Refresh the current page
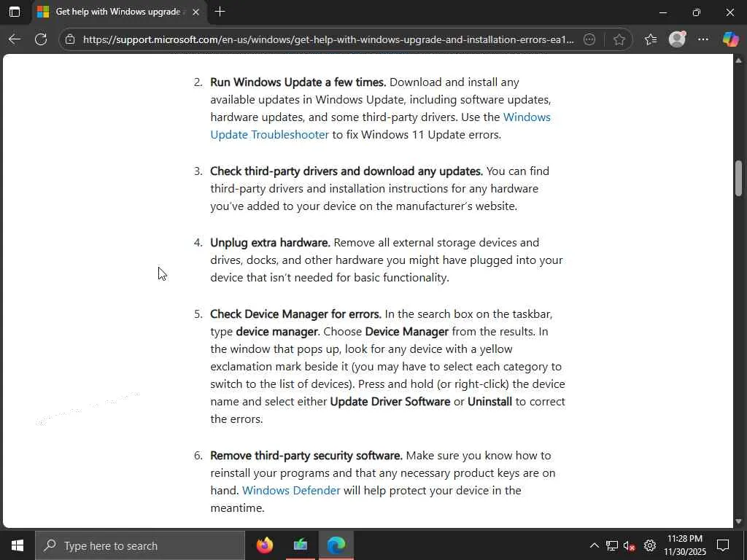Screen dimensions: 747x560 pyautogui.click(x=41, y=39)
